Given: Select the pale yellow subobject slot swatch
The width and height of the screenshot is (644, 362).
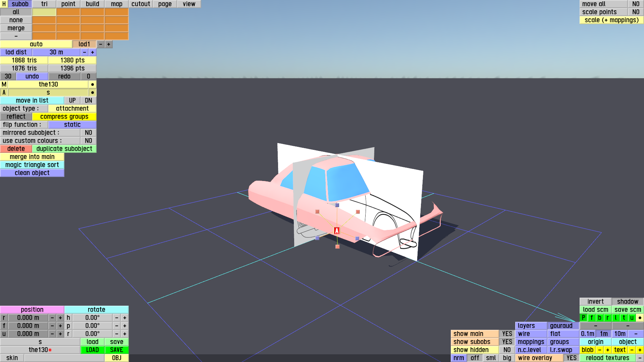Looking at the screenshot, I should [44, 12].
